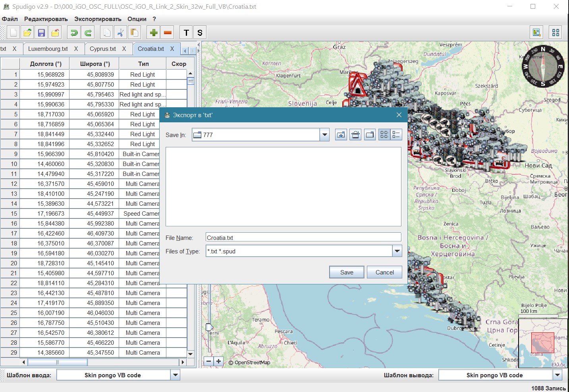Open the Files of Type dropdown
The width and height of the screenshot is (569, 392).
tap(397, 251)
